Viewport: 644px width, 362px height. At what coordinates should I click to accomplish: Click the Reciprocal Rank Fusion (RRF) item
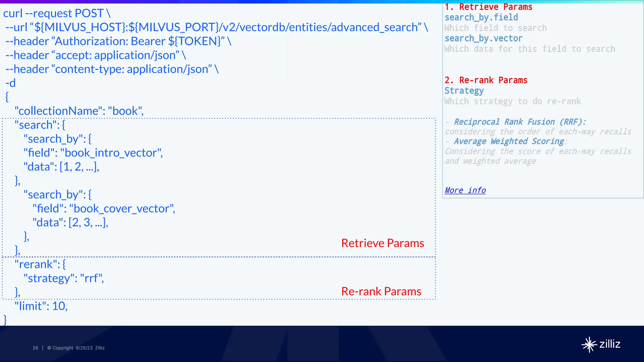520,122
